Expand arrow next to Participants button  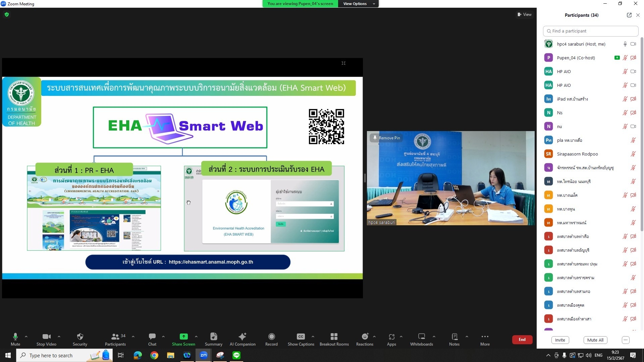coord(133,337)
